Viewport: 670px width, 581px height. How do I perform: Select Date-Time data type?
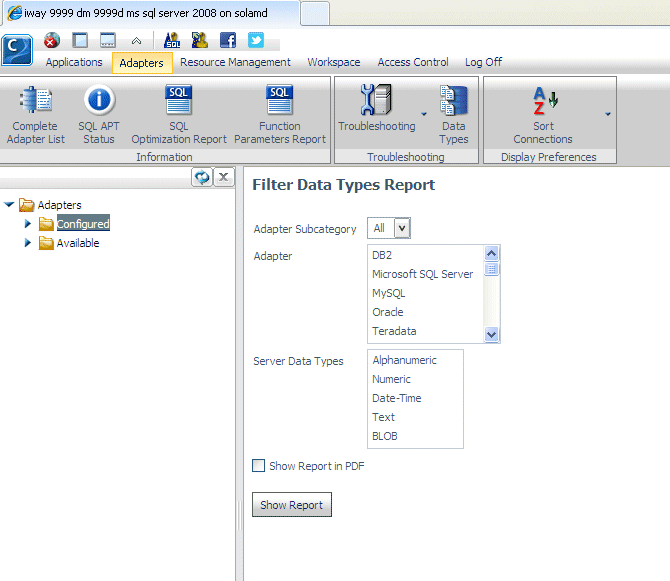coord(415,398)
